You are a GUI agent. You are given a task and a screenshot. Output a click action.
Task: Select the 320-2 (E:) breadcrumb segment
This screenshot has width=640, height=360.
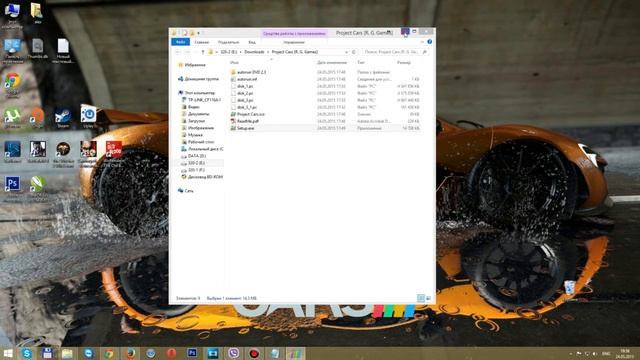[x=229, y=52]
